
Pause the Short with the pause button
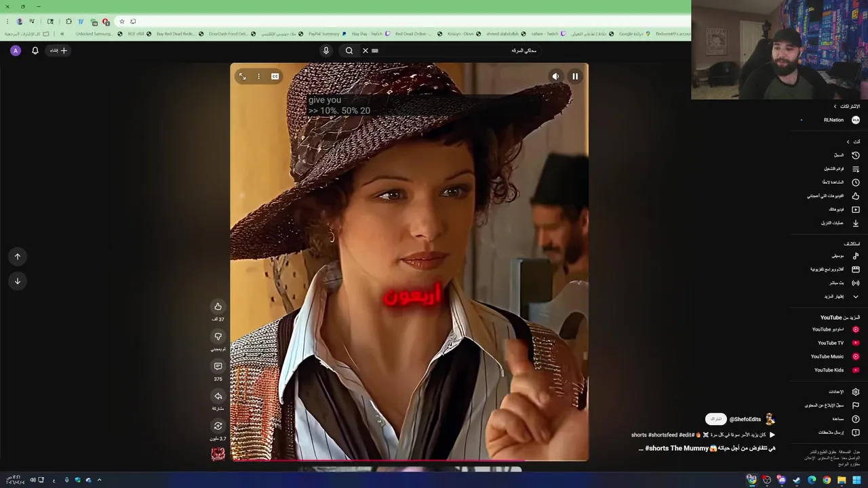[x=575, y=77]
